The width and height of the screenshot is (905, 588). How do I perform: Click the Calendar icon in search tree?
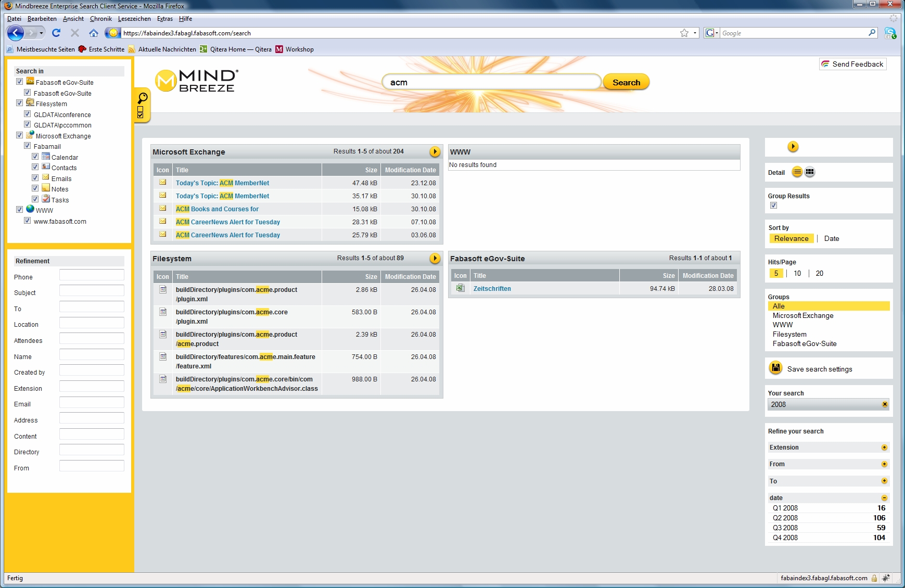tap(46, 157)
